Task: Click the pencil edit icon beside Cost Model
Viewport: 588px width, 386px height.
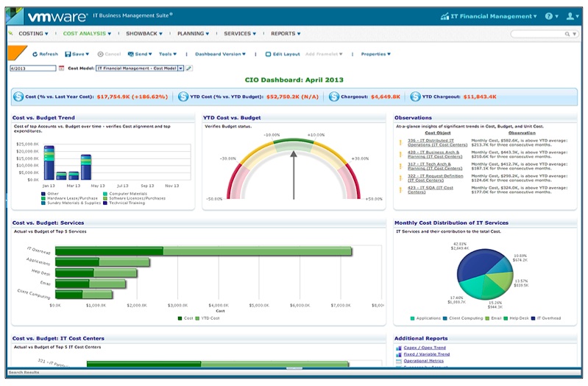Action: [x=189, y=68]
